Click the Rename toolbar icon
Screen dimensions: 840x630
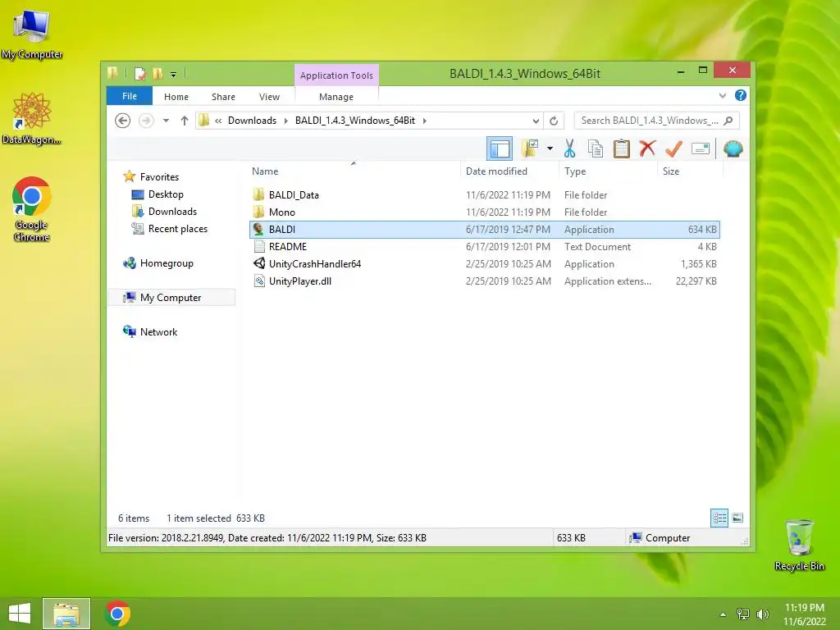coord(701,148)
